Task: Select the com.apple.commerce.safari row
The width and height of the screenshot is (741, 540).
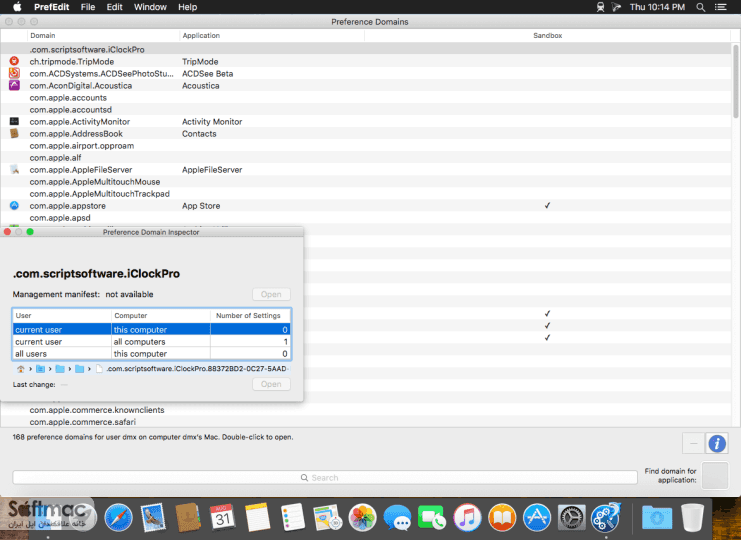Action: 366,422
